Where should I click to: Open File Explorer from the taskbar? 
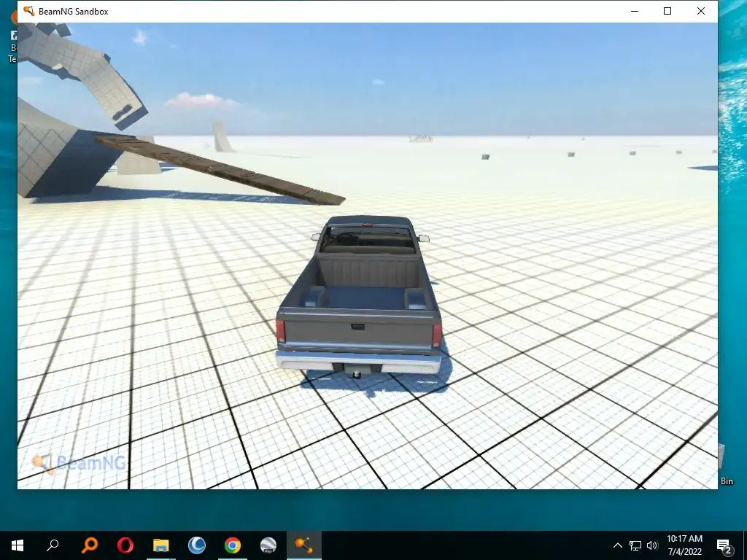click(x=161, y=545)
